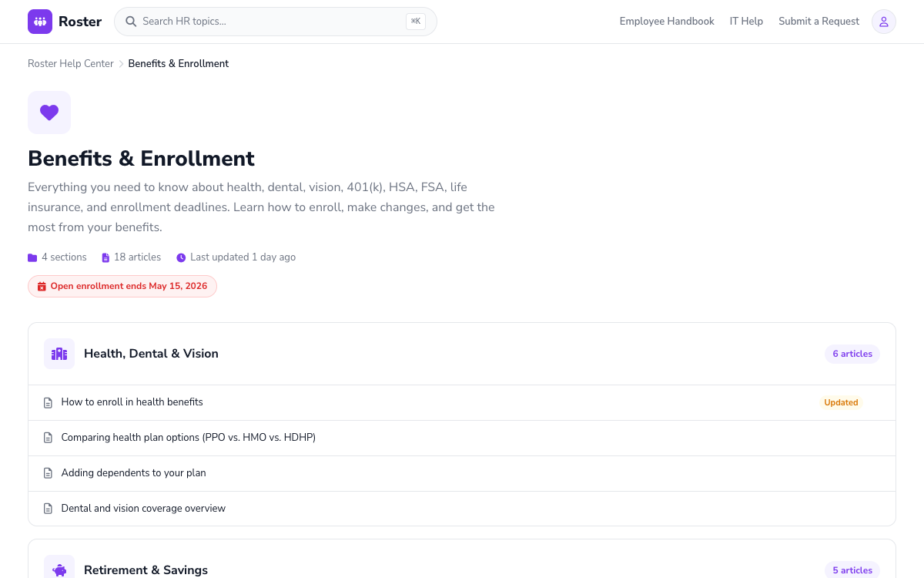
Task: Click the 4 sections label
Action: [x=64, y=257]
